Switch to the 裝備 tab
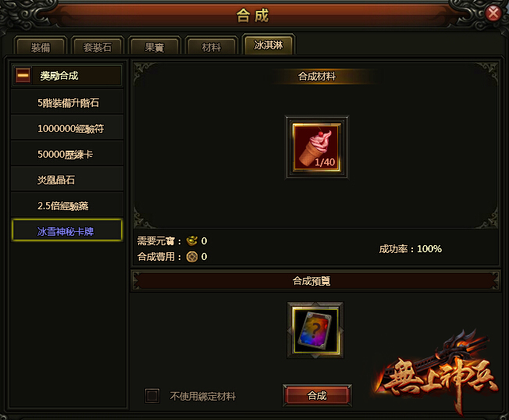The height and width of the screenshot is (420, 509). 41,48
